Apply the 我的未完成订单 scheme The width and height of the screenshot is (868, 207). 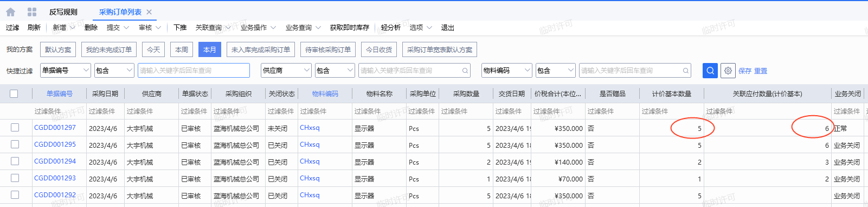point(109,49)
